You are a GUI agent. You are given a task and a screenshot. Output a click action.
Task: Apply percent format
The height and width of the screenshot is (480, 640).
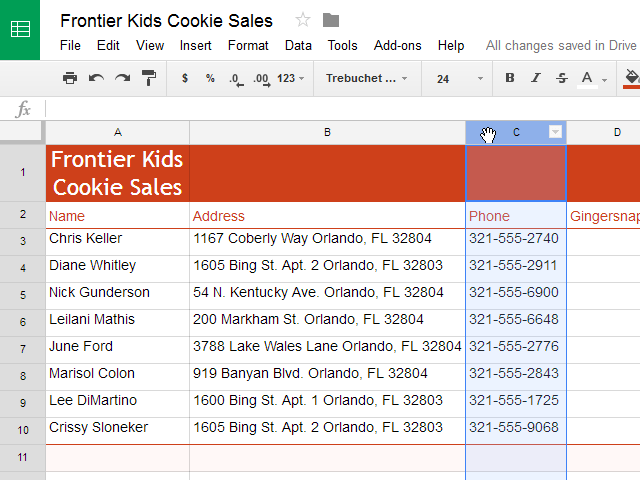coord(210,78)
